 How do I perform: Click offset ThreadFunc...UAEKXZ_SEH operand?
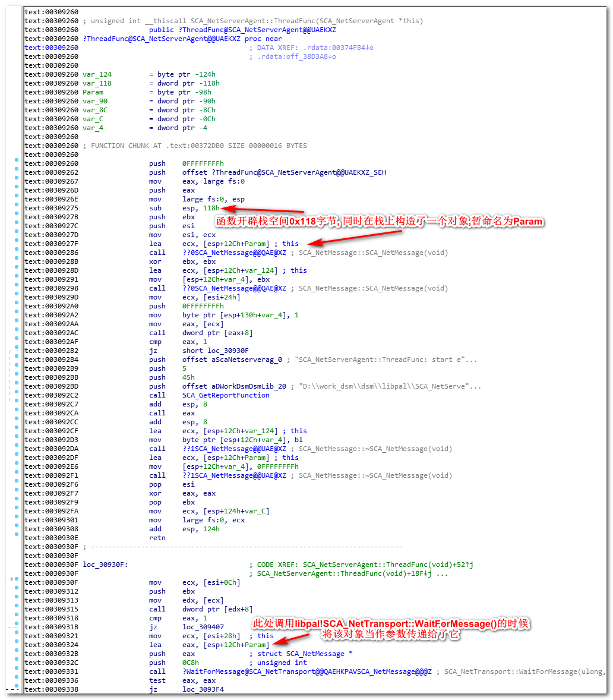click(x=284, y=173)
